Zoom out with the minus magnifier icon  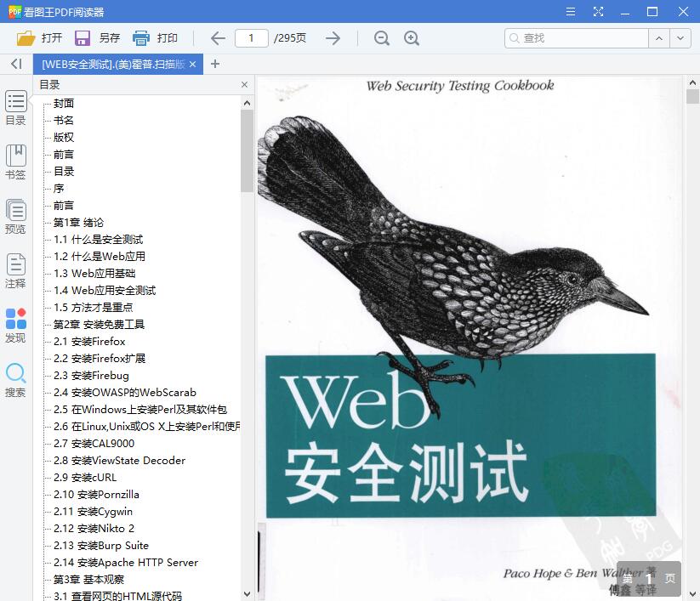(382, 38)
